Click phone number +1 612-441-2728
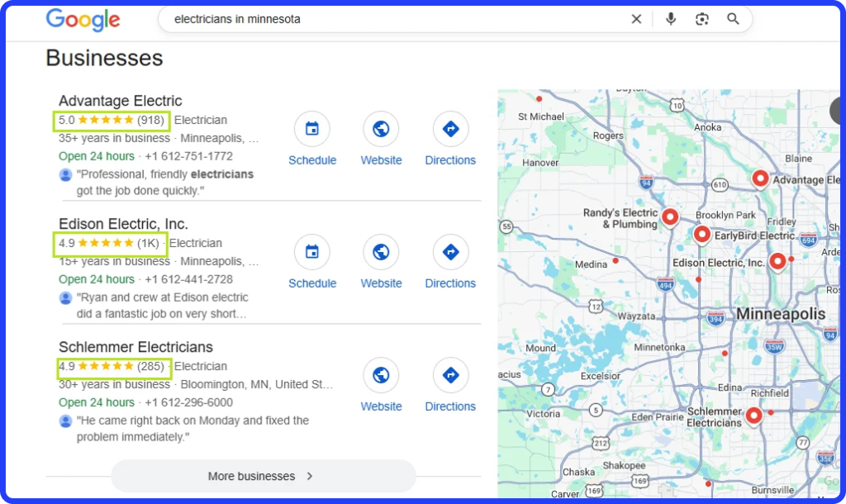This screenshot has width=846, height=504. 189,279
